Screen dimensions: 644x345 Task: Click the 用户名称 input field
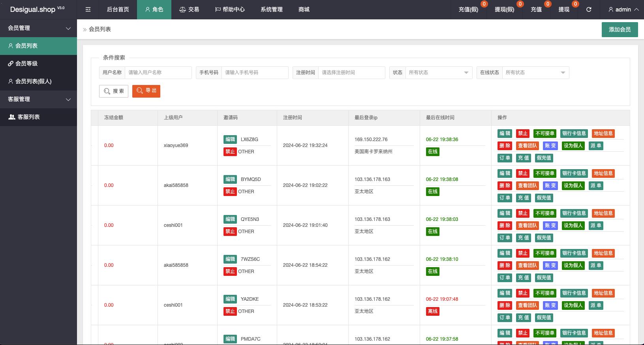pos(158,72)
